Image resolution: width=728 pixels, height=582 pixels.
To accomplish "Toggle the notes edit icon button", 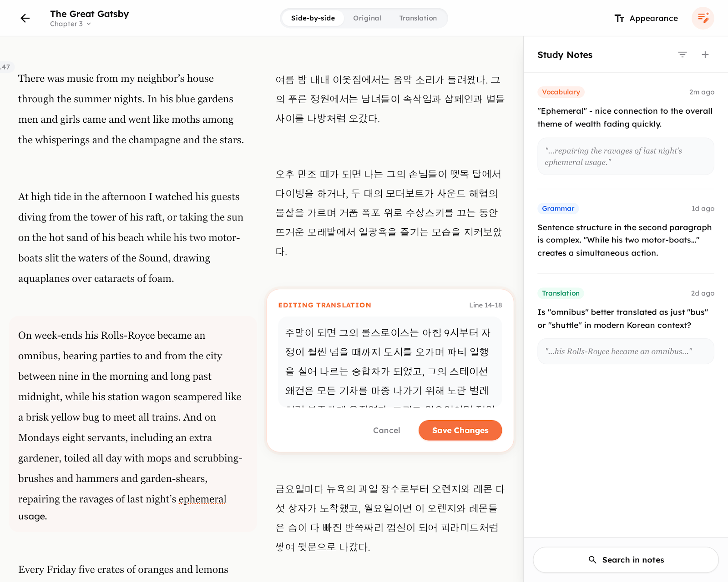I will click(703, 18).
